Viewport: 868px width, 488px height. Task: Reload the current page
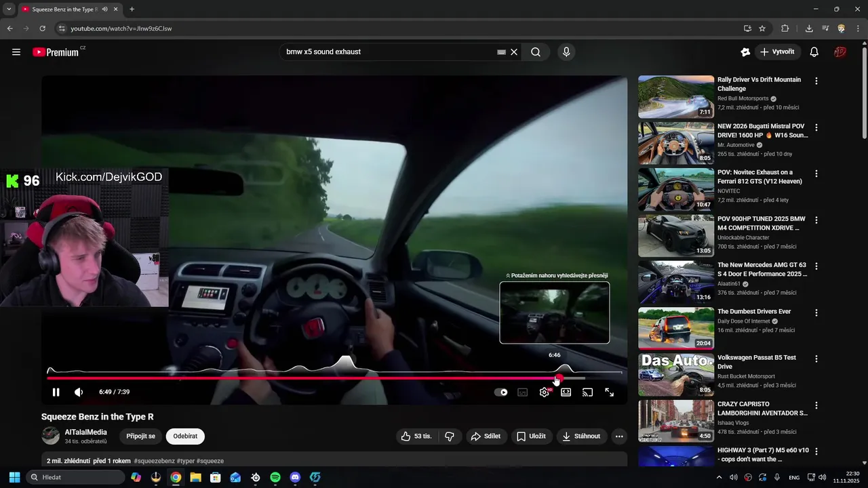point(42,28)
